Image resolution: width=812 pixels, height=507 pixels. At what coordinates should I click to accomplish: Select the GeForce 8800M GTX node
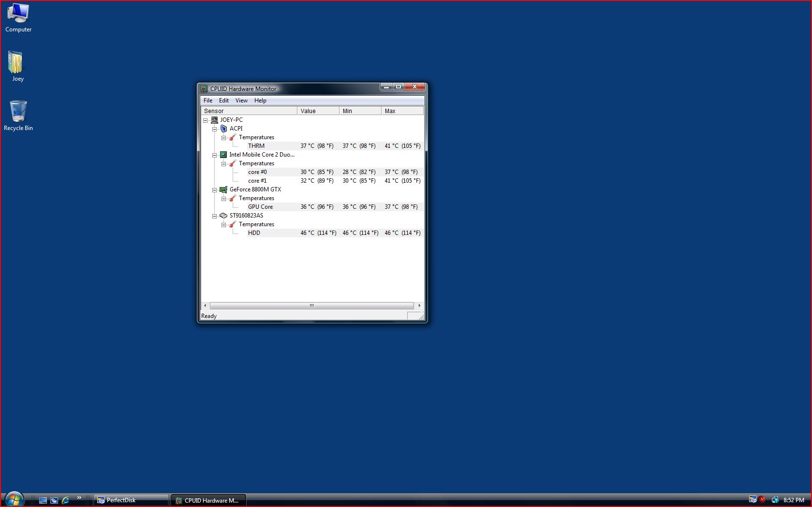255,189
